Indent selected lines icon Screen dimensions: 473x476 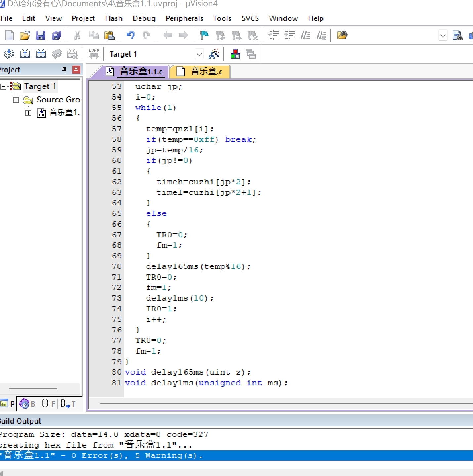pyautogui.click(x=274, y=35)
